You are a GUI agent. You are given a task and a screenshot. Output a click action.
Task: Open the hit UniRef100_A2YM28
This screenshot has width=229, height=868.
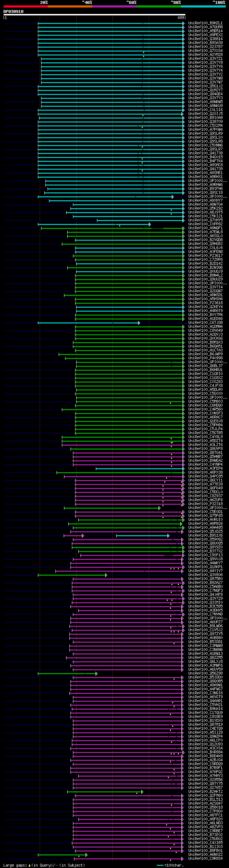[x=205, y=55]
